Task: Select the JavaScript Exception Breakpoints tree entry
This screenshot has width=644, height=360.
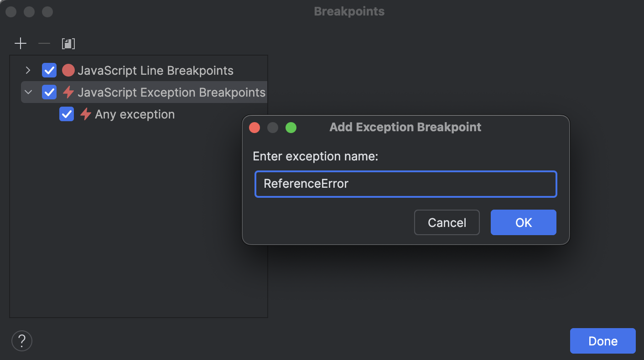Action: click(x=172, y=92)
